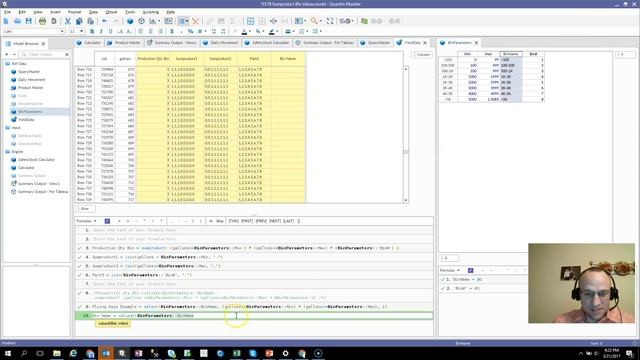This screenshot has height=360, width=640.
Task: Click the chart icon in toolbar
Action: 153,21
